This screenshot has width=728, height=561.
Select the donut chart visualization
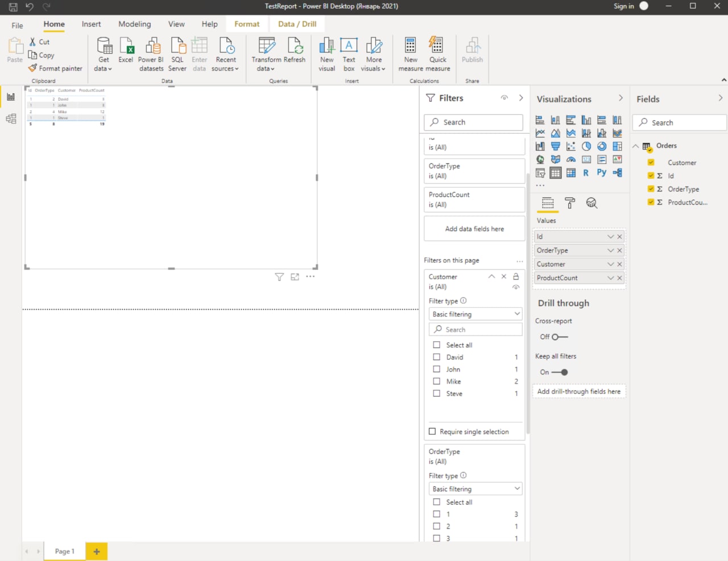[x=601, y=146]
